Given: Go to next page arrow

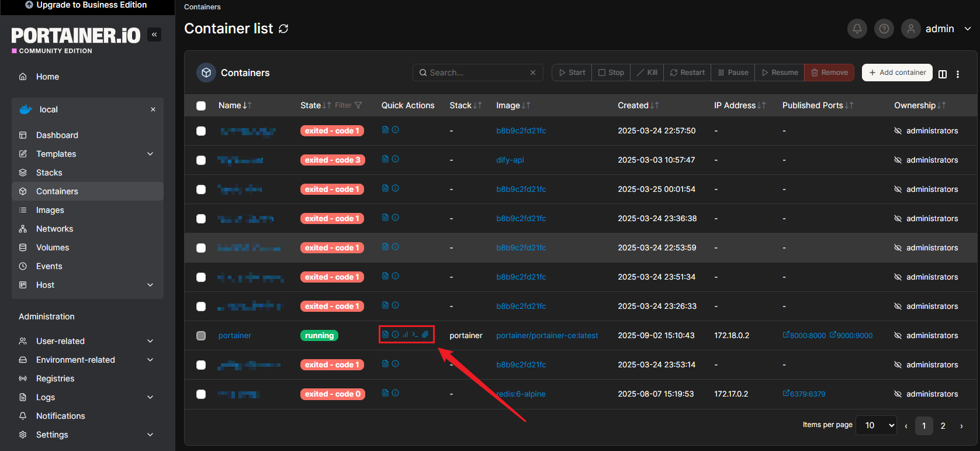Looking at the screenshot, I should click(961, 426).
